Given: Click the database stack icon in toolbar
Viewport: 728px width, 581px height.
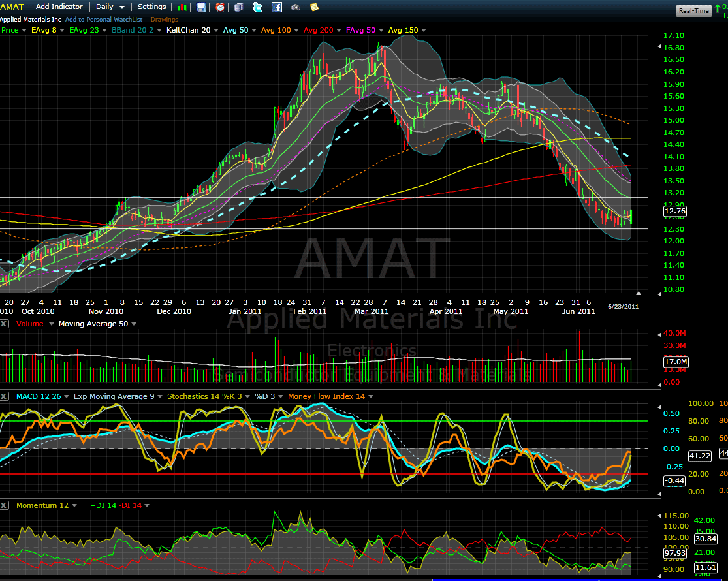Looking at the screenshot, I should point(239,7).
